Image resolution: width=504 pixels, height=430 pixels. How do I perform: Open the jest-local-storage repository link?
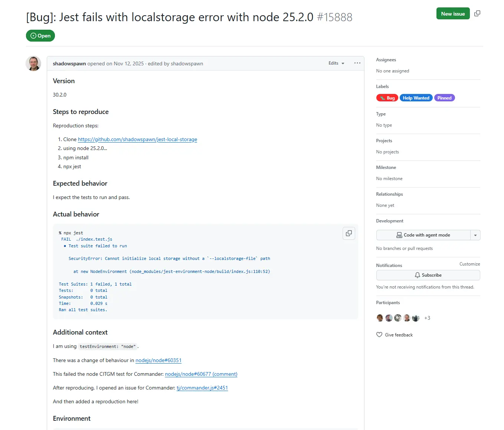[137, 139]
